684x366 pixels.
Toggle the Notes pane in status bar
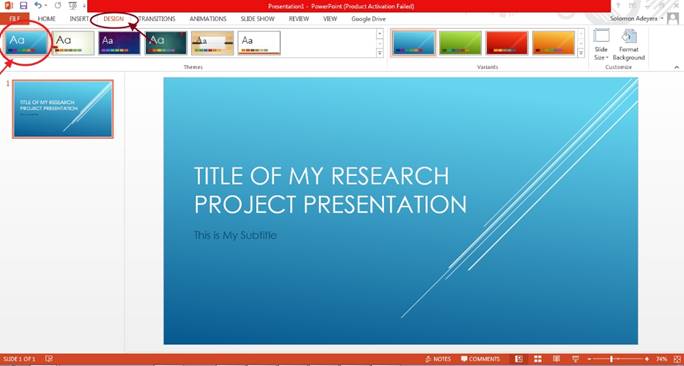(x=438, y=359)
